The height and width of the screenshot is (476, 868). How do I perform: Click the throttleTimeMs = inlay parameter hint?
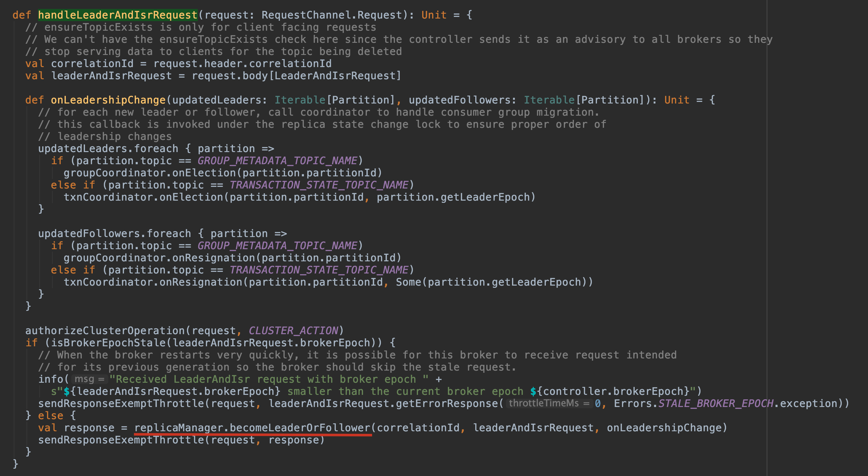(x=549, y=403)
